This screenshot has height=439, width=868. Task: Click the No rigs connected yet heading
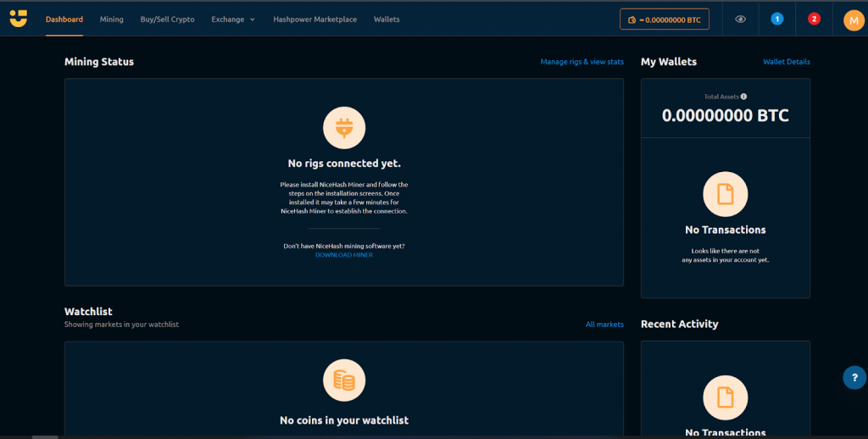click(344, 164)
